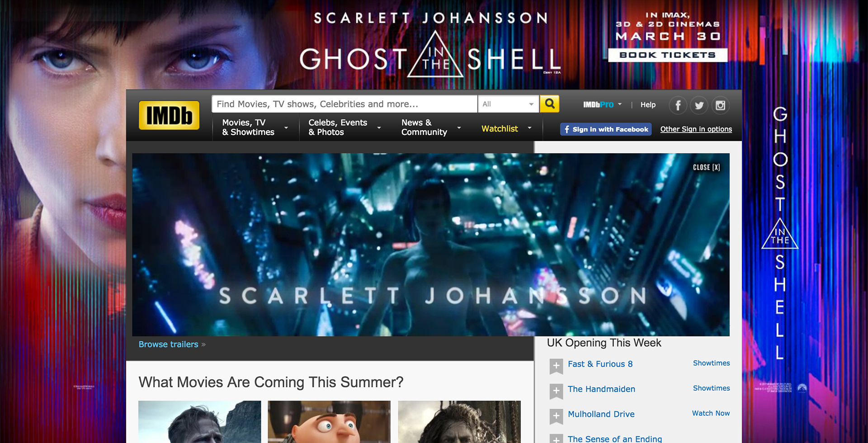Open the Gru animated movie thumbnail
The width and height of the screenshot is (868, 443).
pos(329,422)
